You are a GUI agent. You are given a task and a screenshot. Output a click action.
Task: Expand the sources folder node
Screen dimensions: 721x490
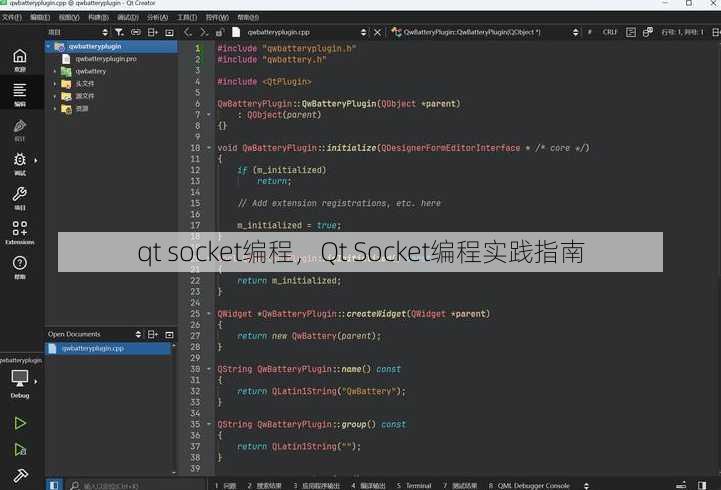55,96
